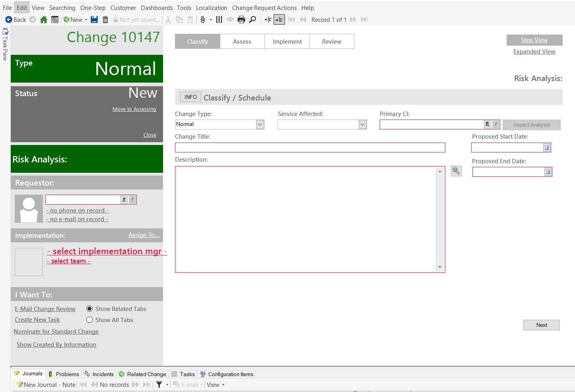Open the Problems tab
The height and width of the screenshot is (392, 575).
pyautogui.click(x=64, y=374)
